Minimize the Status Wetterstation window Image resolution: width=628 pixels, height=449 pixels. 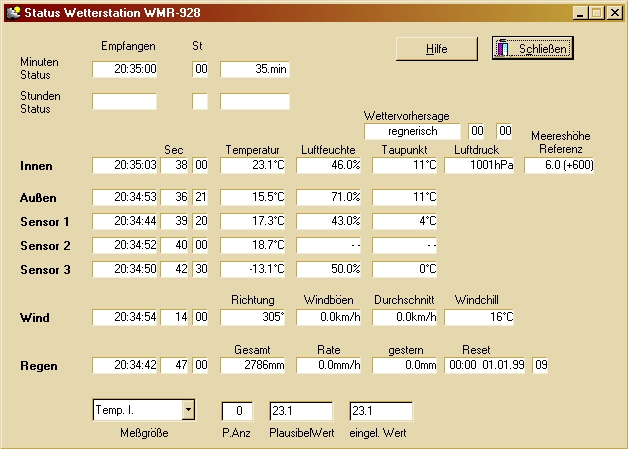coord(581,13)
